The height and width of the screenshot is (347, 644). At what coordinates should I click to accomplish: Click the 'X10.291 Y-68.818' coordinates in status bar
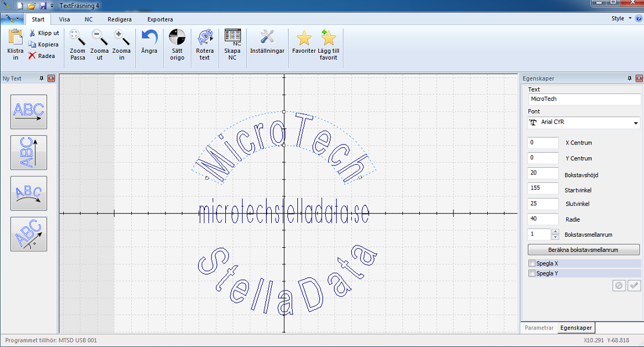(606, 340)
